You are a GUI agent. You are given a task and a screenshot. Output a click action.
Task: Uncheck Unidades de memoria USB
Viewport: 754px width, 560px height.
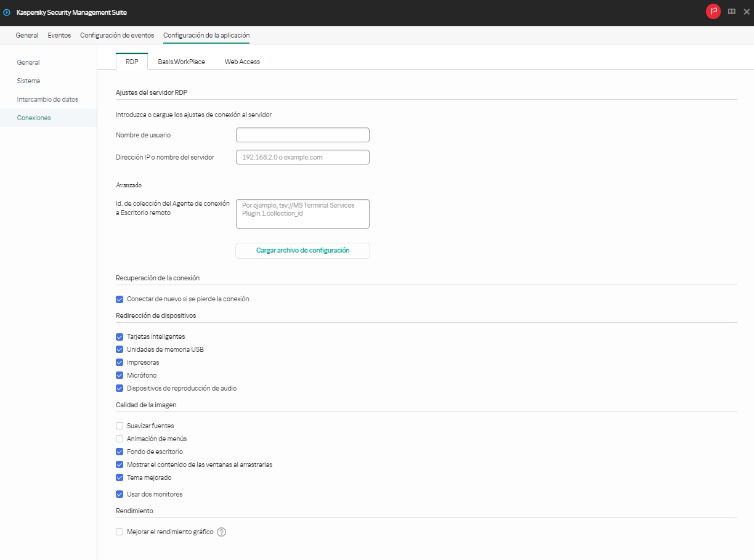119,349
